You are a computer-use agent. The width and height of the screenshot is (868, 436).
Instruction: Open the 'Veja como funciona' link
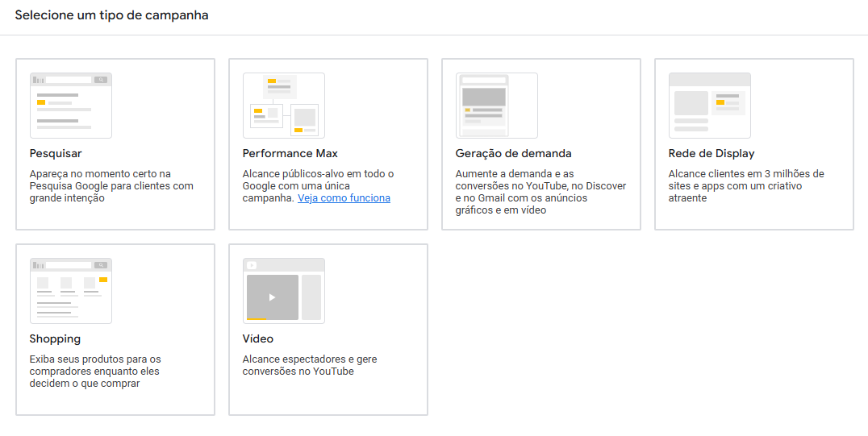pyautogui.click(x=344, y=198)
